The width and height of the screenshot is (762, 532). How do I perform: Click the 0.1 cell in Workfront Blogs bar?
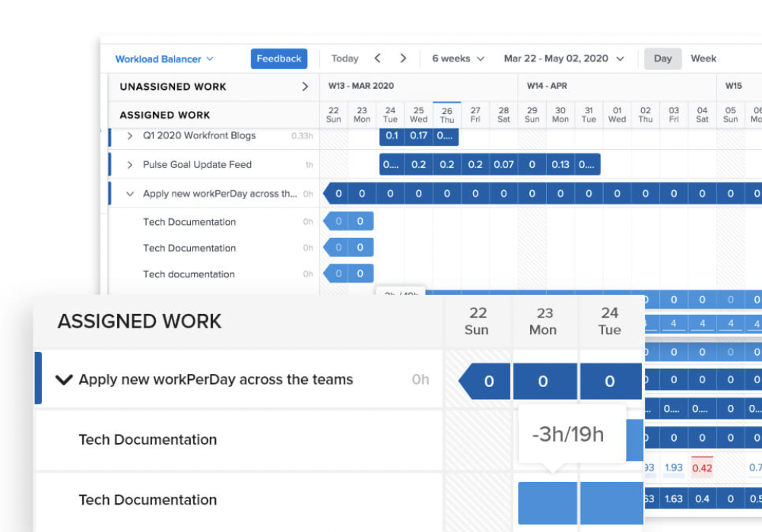point(392,135)
